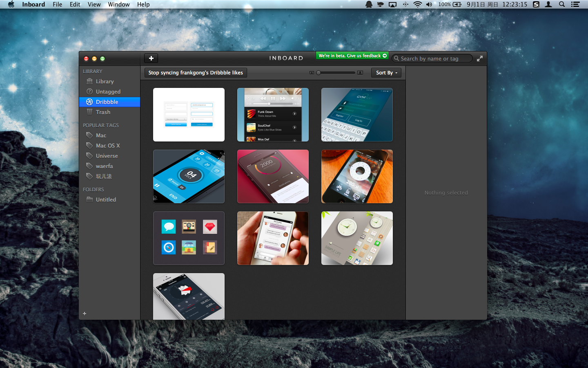Click the add folder plus at sidebar bottom
This screenshot has height=368, width=588.
point(85,314)
